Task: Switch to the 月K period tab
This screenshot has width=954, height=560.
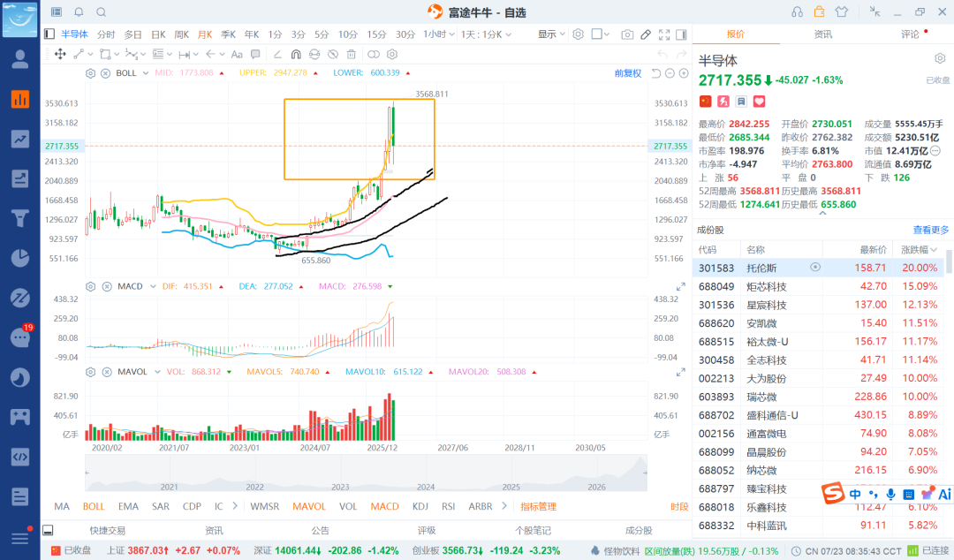Action: coord(205,34)
